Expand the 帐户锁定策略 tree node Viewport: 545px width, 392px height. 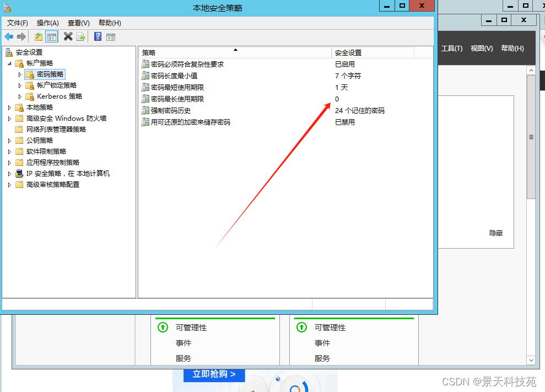point(20,85)
